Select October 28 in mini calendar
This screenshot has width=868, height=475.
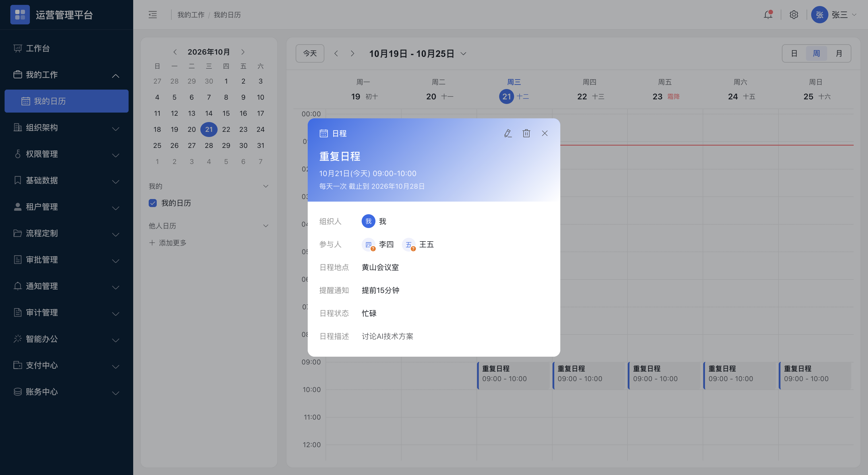209,145
